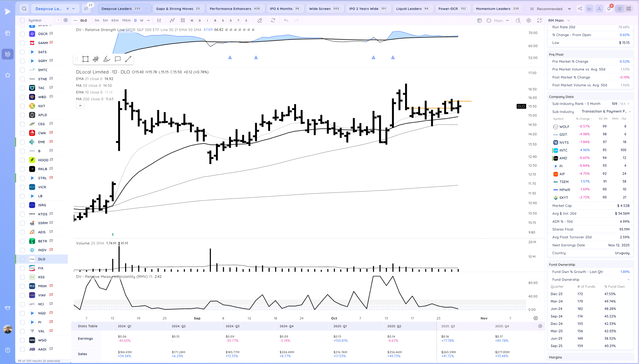Switch chart to 65m timeframe
The height and width of the screenshot is (364, 639).
[115, 20]
